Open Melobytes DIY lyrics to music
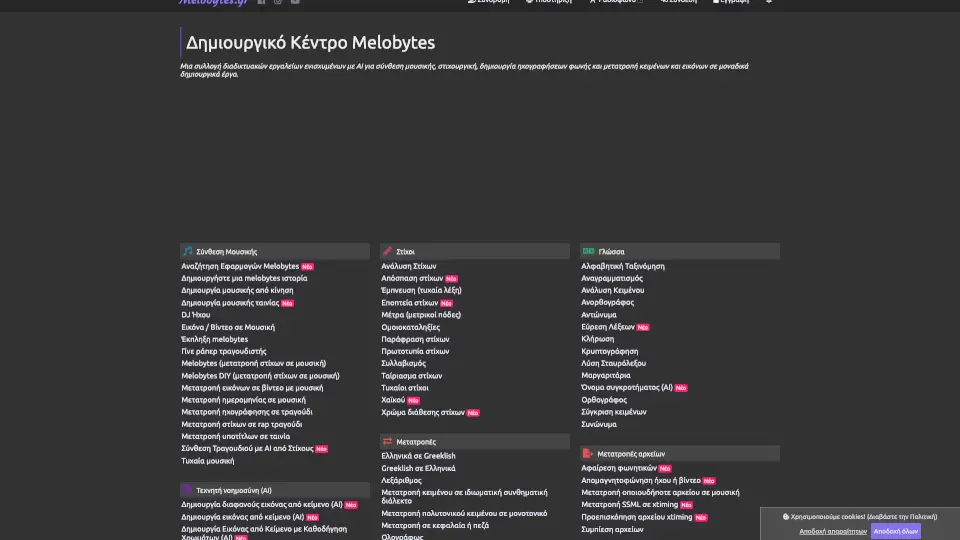The height and width of the screenshot is (540, 960). pos(260,376)
